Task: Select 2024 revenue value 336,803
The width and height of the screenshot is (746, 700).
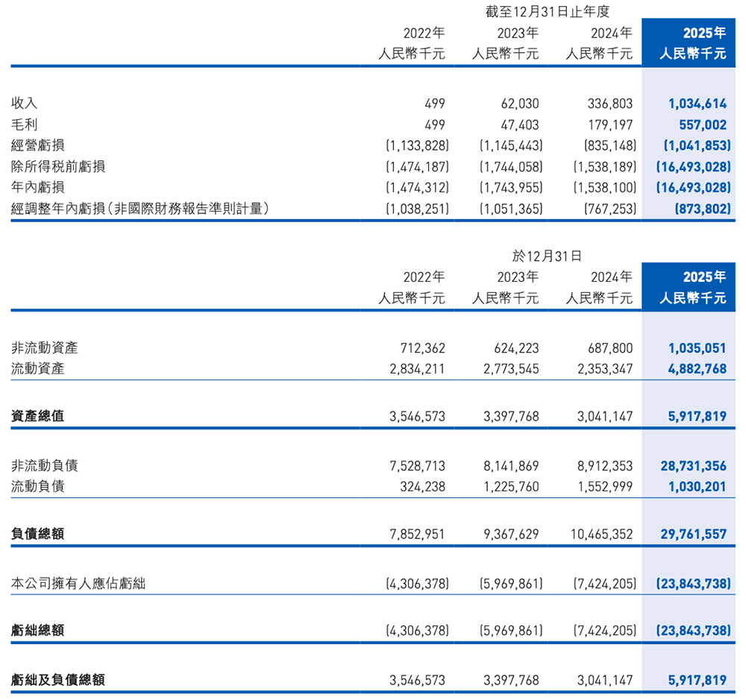Action: click(x=610, y=104)
